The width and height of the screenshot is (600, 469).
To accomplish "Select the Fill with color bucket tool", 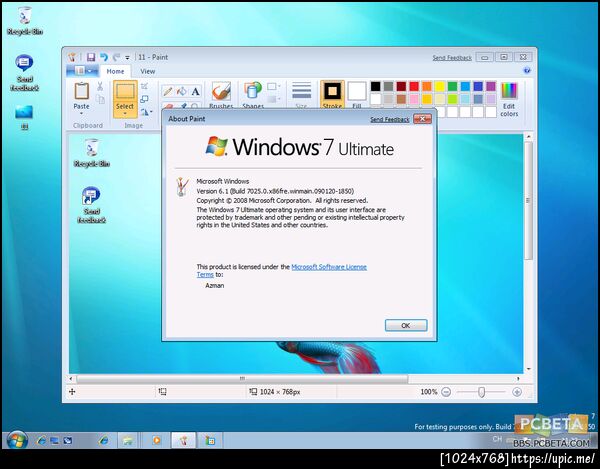I will pyautogui.click(x=181, y=91).
